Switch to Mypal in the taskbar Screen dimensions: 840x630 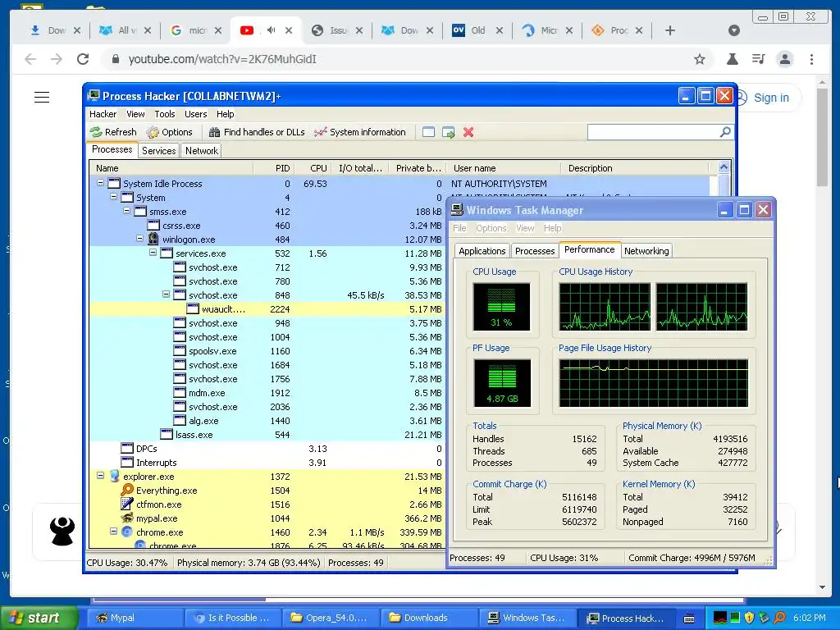[x=135, y=618]
